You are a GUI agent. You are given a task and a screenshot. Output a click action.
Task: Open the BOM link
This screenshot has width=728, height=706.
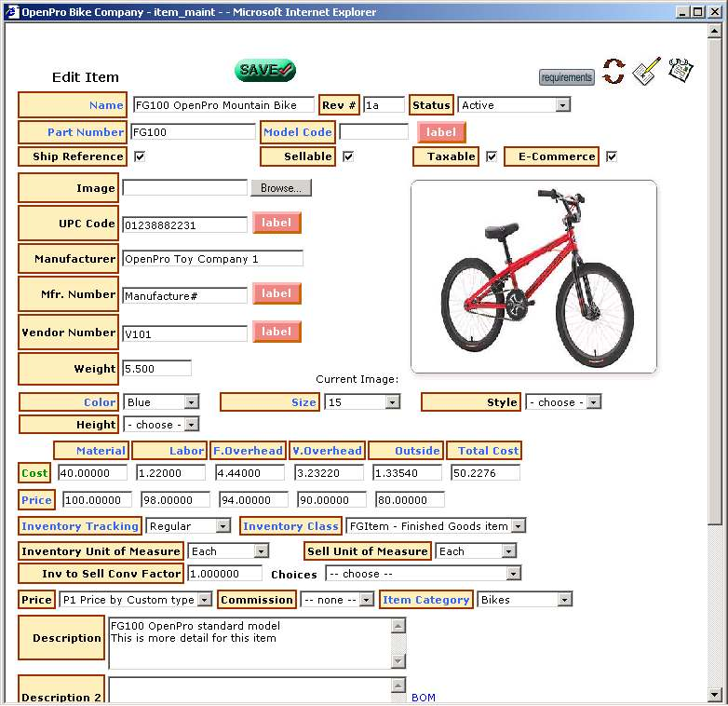(x=424, y=697)
